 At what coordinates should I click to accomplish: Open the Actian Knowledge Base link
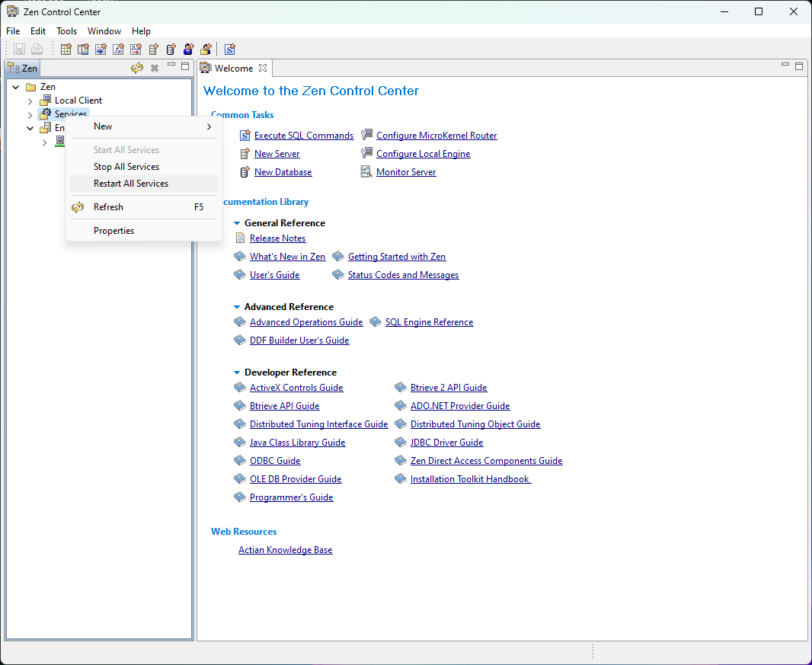286,550
